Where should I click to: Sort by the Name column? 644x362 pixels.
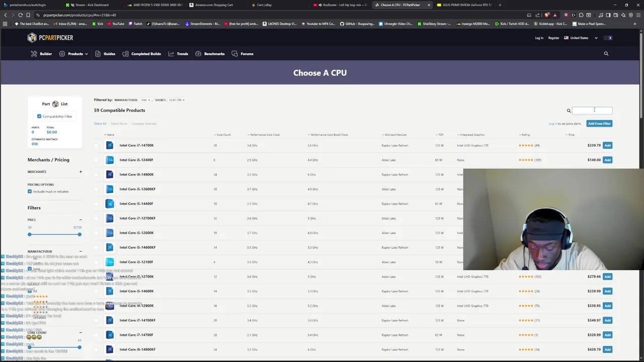[x=109, y=135]
